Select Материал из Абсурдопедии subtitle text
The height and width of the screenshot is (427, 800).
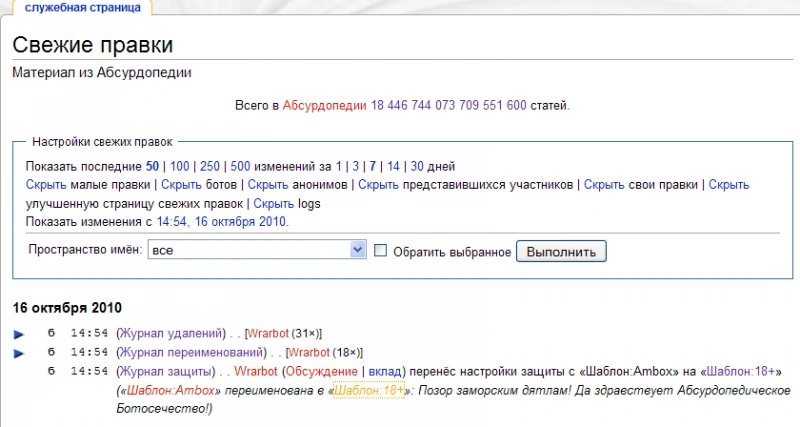point(102,72)
